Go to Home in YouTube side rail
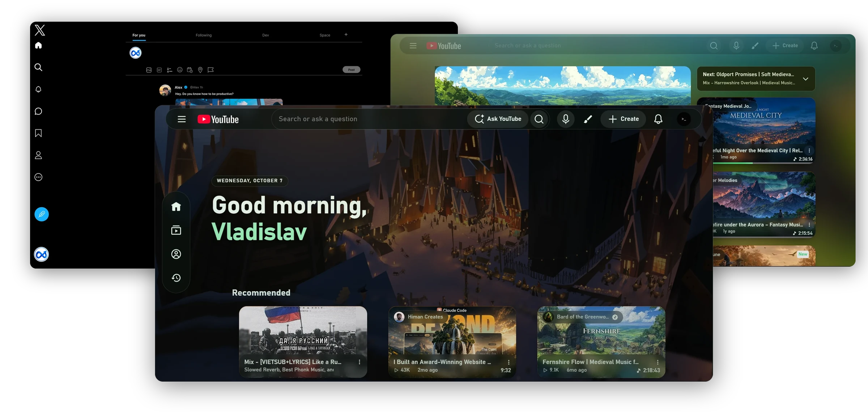The height and width of the screenshot is (412, 868). point(176,206)
